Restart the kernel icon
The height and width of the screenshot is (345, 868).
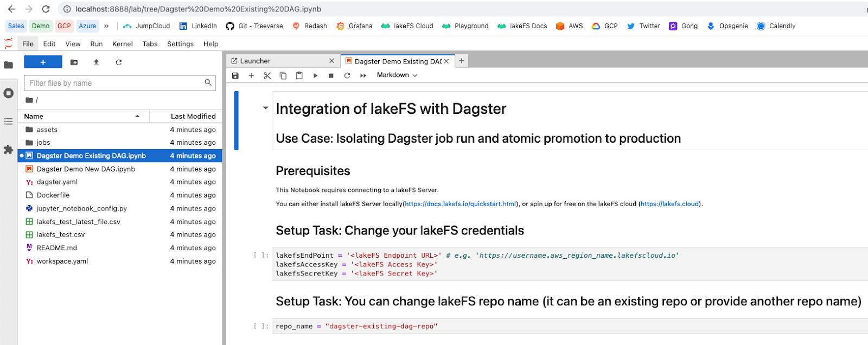click(347, 75)
